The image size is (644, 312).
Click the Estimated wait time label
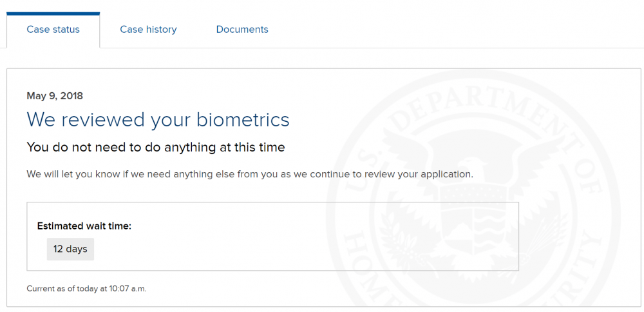click(x=84, y=226)
